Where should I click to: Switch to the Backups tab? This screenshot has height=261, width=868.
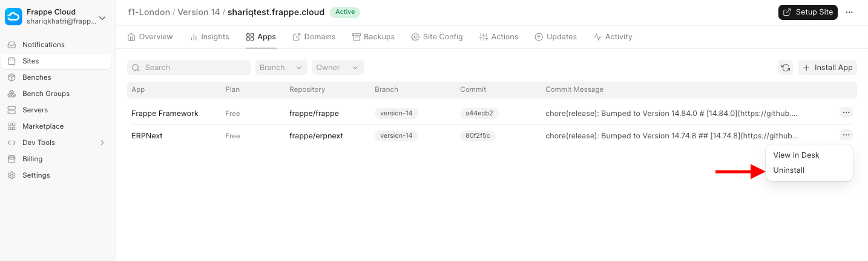pos(373,37)
